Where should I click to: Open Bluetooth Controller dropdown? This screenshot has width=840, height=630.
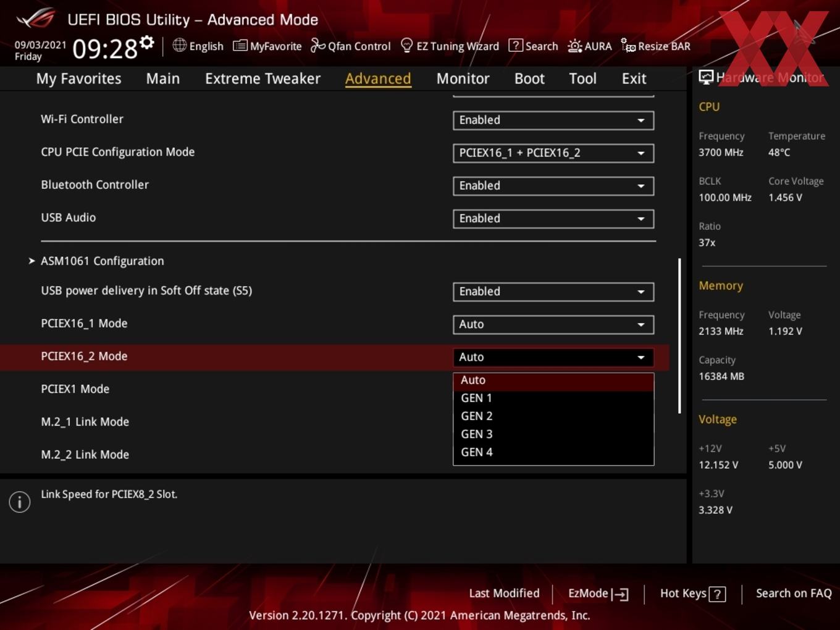pos(553,185)
